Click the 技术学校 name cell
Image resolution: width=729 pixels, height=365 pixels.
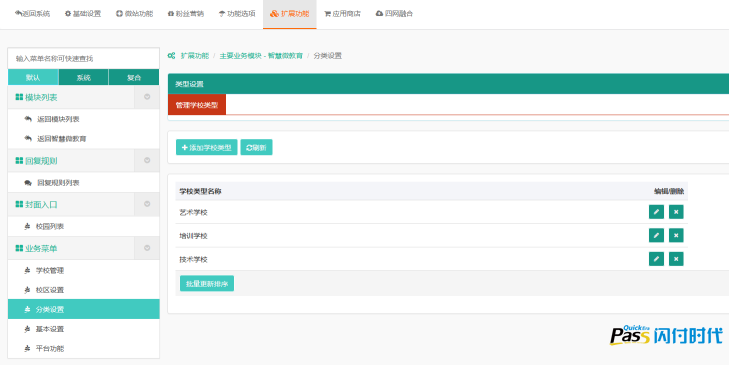193,259
